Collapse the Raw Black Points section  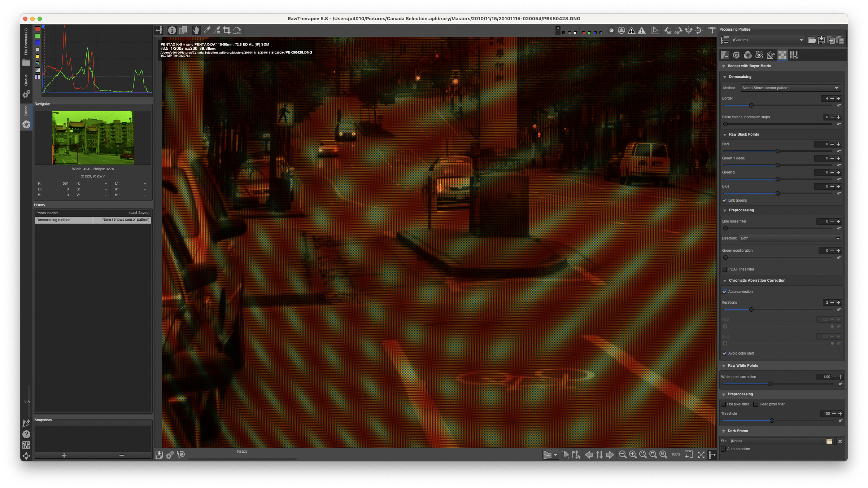tap(725, 135)
